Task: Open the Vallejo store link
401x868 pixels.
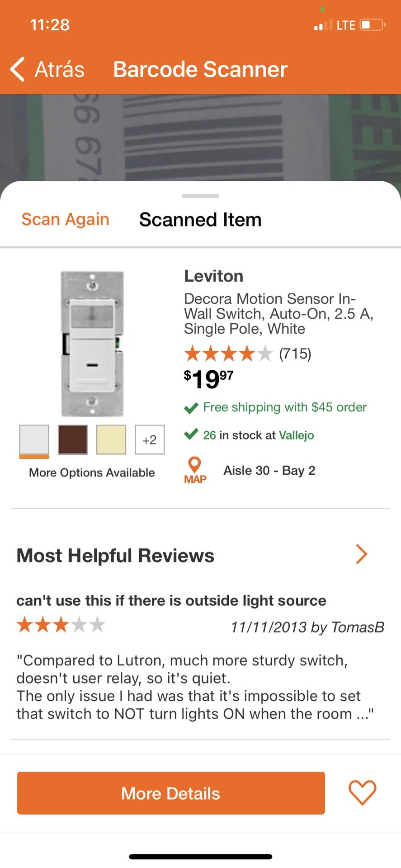Action: pyautogui.click(x=296, y=435)
